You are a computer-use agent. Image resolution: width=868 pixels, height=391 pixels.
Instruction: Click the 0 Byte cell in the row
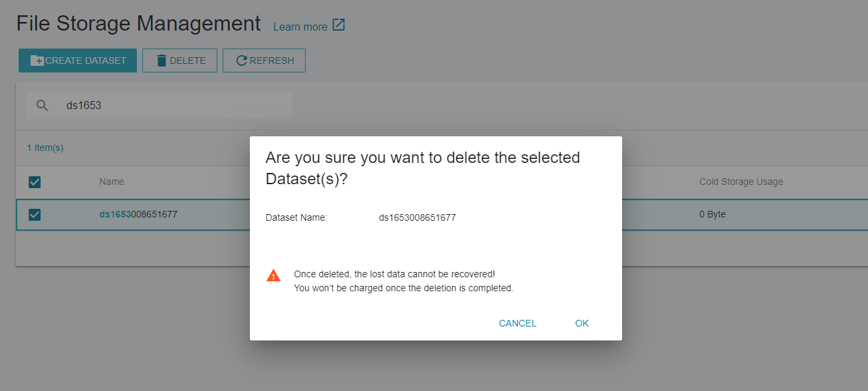[x=712, y=214]
